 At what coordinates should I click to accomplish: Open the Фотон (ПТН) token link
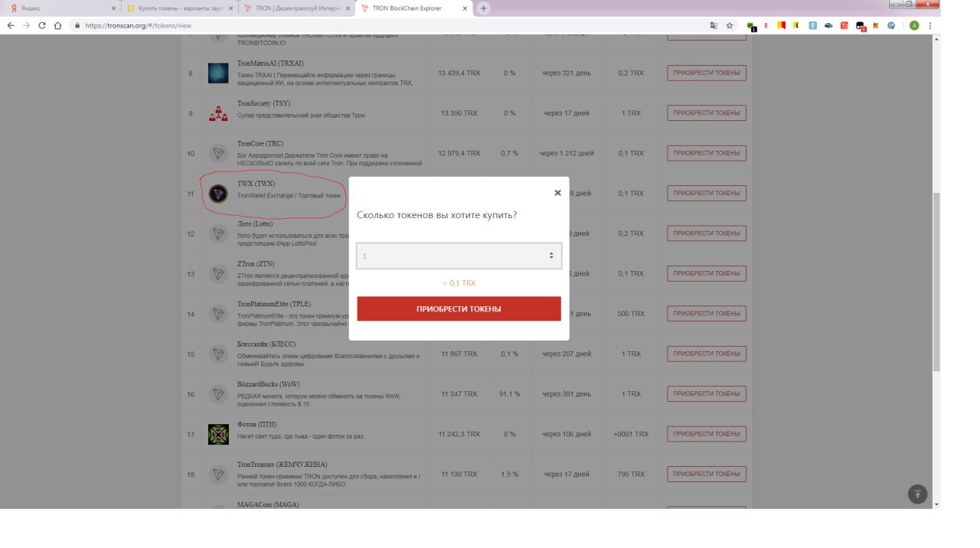[x=256, y=424]
